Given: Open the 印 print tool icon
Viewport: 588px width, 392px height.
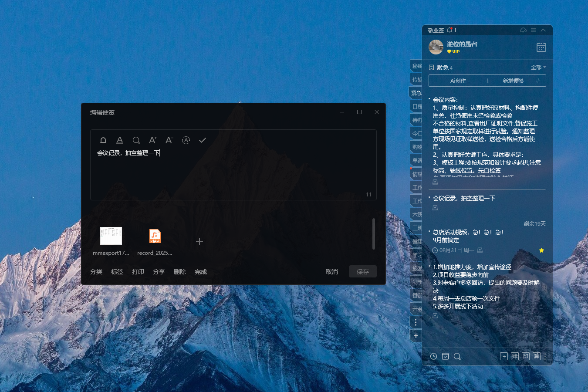Looking at the screenshot, I should point(526,356).
